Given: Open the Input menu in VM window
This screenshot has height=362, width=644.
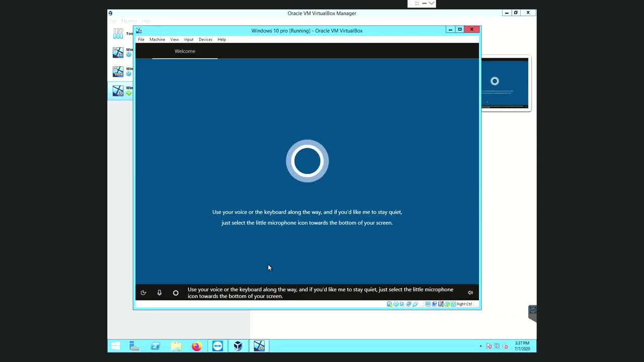Looking at the screenshot, I should (x=189, y=39).
